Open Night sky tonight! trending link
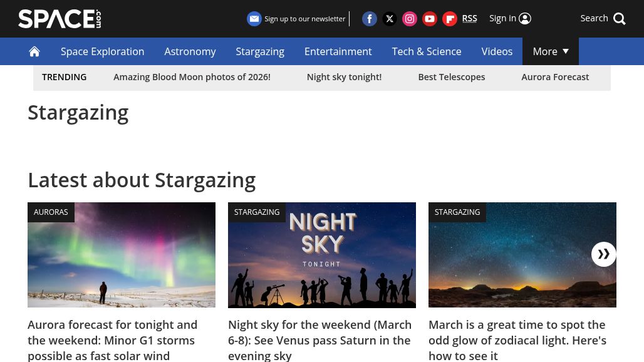This screenshot has width=644, height=362. tap(344, 76)
